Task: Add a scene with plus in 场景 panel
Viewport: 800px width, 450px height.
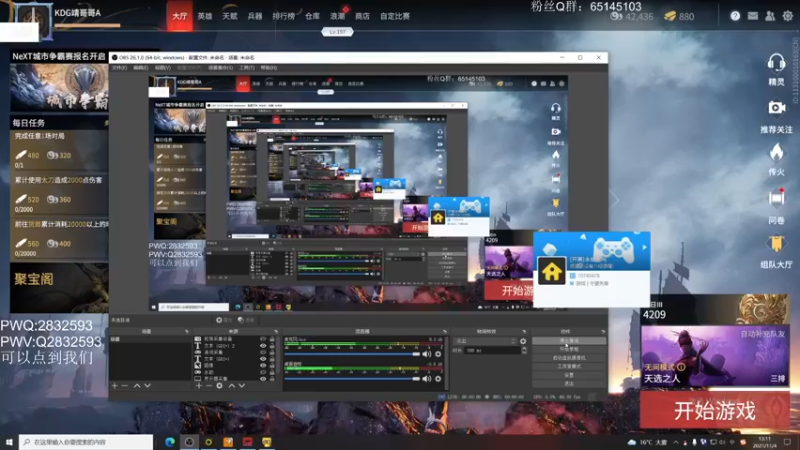Action: (x=114, y=386)
